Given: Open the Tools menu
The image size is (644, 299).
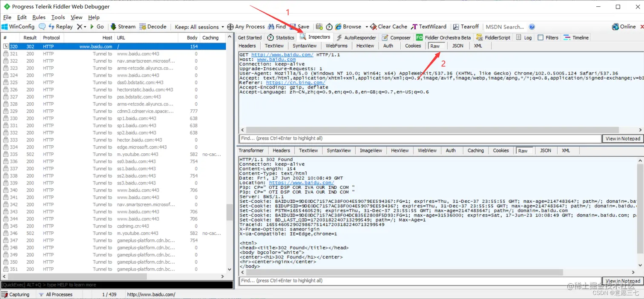Looking at the screenshot, I should pos(58,17).
